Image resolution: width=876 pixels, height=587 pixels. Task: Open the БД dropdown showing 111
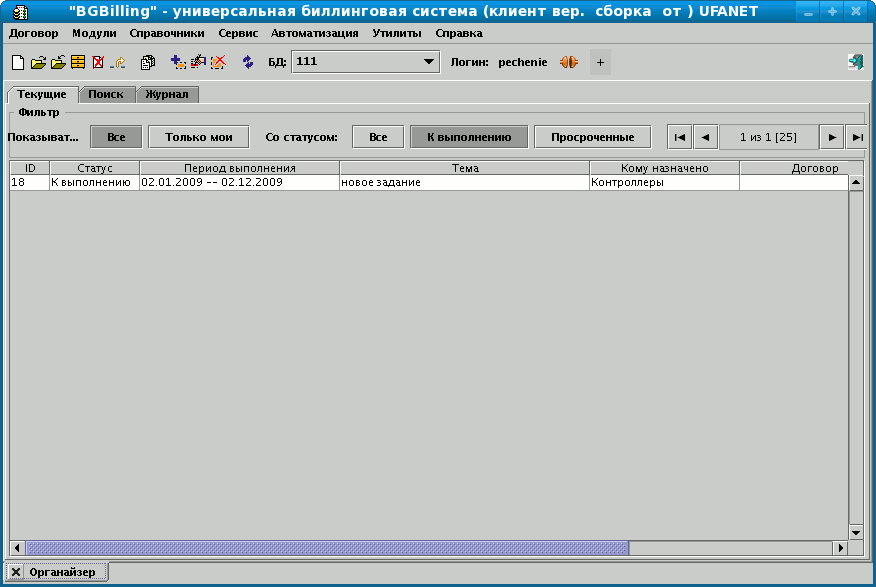(430, 61)
